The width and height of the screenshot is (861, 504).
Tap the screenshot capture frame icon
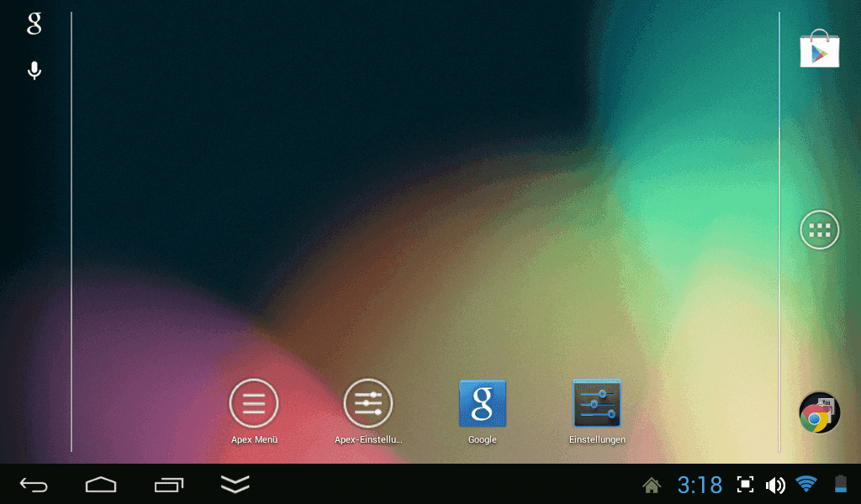point(745,485)
